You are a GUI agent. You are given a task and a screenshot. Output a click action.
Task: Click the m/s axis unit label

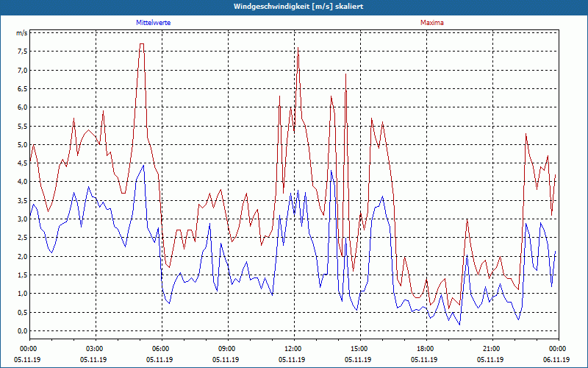click(22, 33)
